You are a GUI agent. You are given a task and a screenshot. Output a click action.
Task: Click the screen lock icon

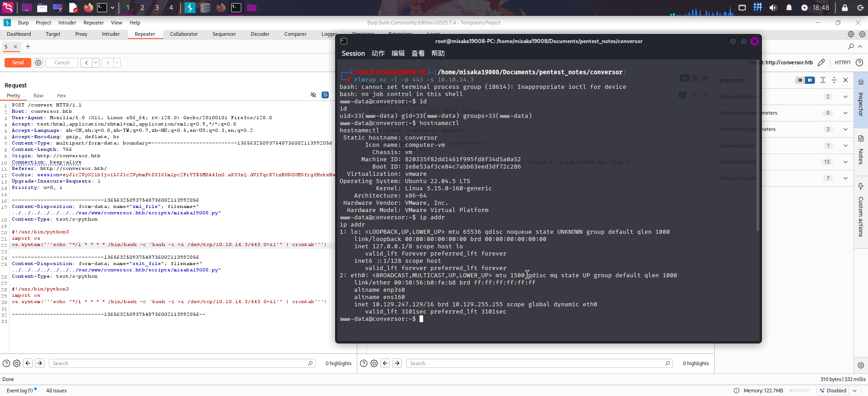845,8
